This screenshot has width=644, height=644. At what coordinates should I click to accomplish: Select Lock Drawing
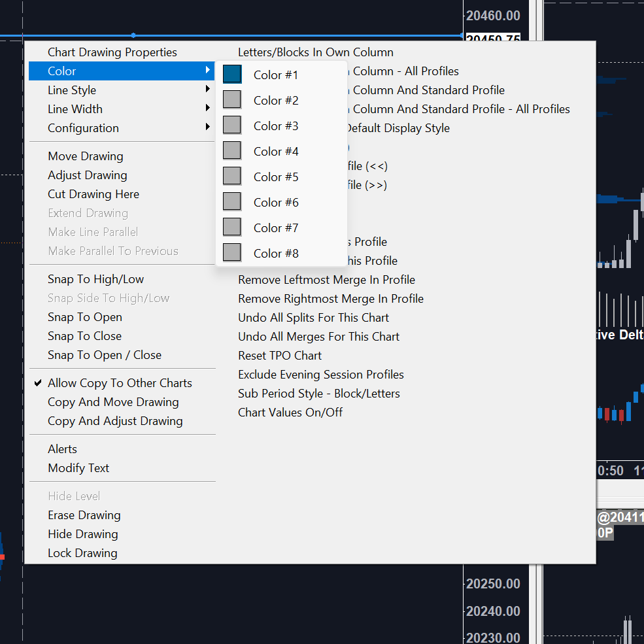[82, 553]
